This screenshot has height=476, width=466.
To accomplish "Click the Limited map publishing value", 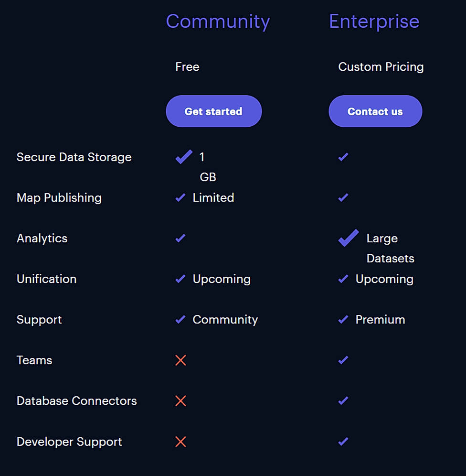I will click(213, 198).
